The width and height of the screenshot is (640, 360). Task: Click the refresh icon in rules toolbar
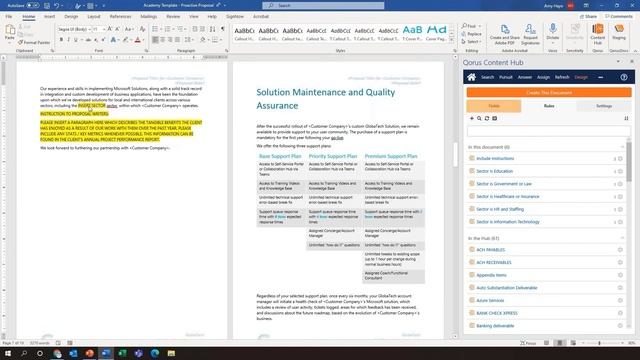click(x=487, y=118)
